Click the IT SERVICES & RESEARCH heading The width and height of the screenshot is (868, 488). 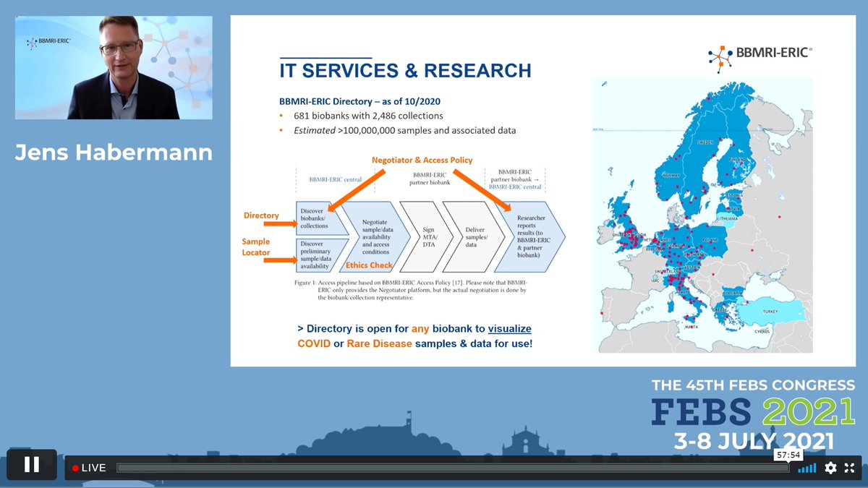[405, 70]
